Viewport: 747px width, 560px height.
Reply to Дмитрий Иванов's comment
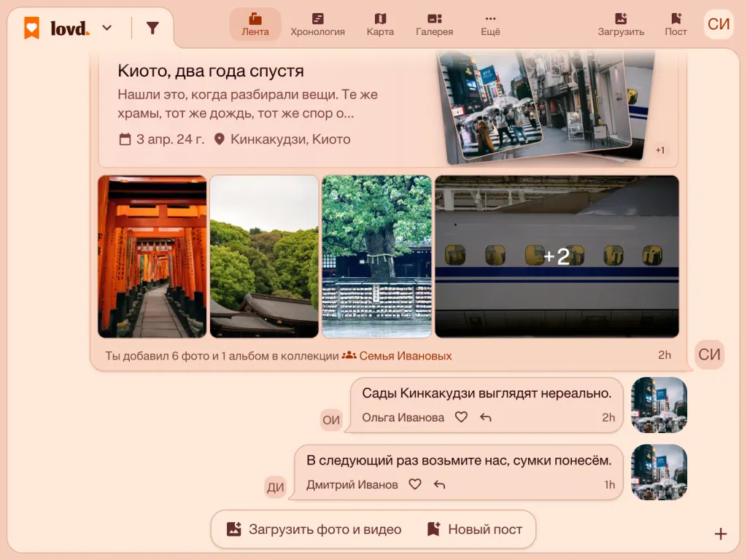click(439, 485)
